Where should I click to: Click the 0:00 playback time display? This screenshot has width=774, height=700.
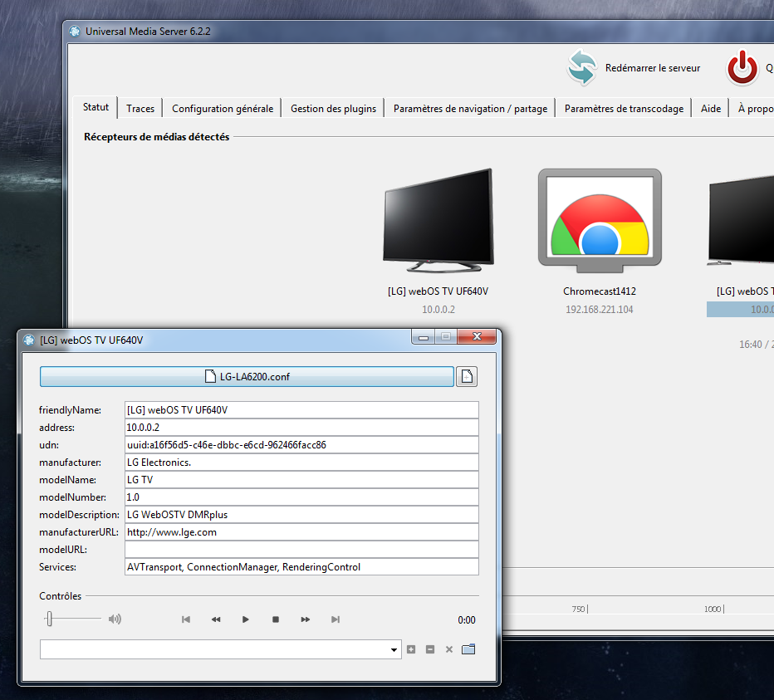(x=467, y=620)
